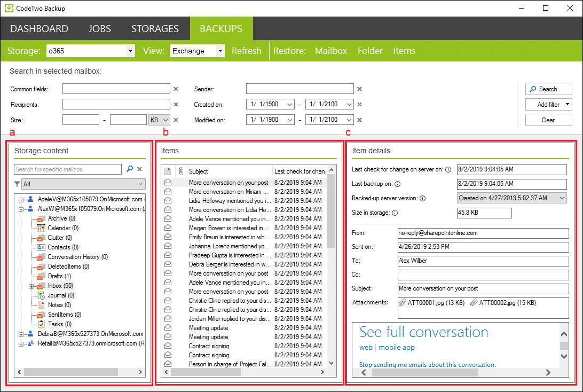Viewport: 583px width, 392px height.
Task: Select 'Person in charge of Project' item
Action: point(244,364)
